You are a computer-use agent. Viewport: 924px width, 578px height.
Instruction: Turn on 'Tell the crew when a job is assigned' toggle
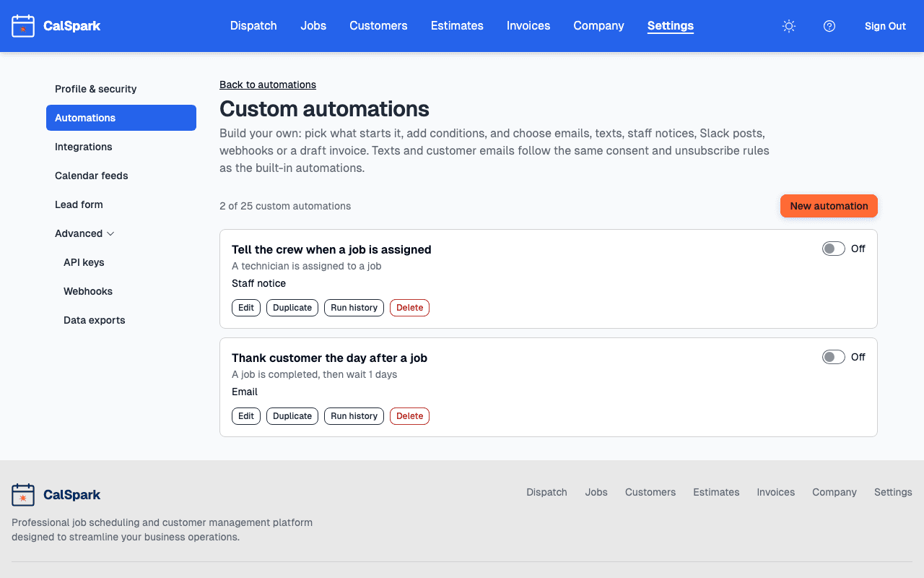pos(834,249)
